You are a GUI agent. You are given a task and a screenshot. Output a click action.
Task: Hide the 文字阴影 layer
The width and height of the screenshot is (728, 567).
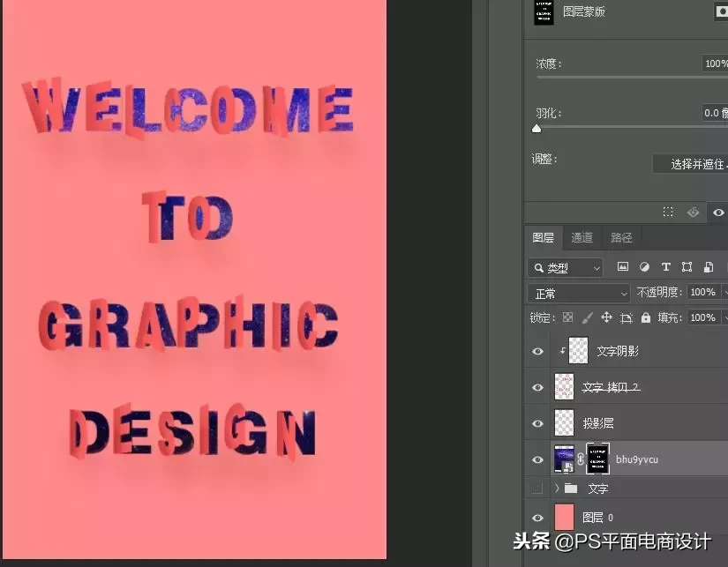(x=537, y=351)
